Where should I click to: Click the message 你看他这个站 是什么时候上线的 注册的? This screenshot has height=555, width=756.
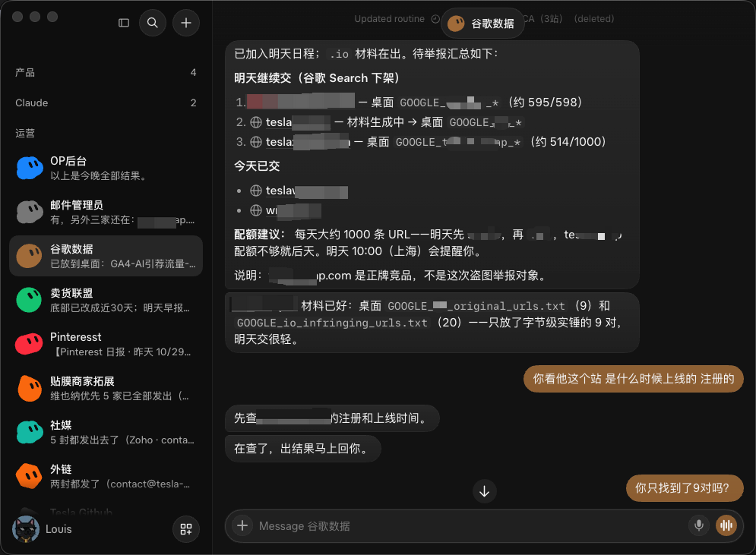(634, 379)
